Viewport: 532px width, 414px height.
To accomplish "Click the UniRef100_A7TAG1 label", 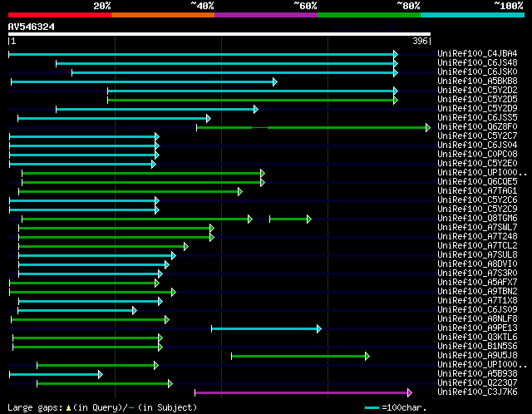I will [x=477, y=191].
